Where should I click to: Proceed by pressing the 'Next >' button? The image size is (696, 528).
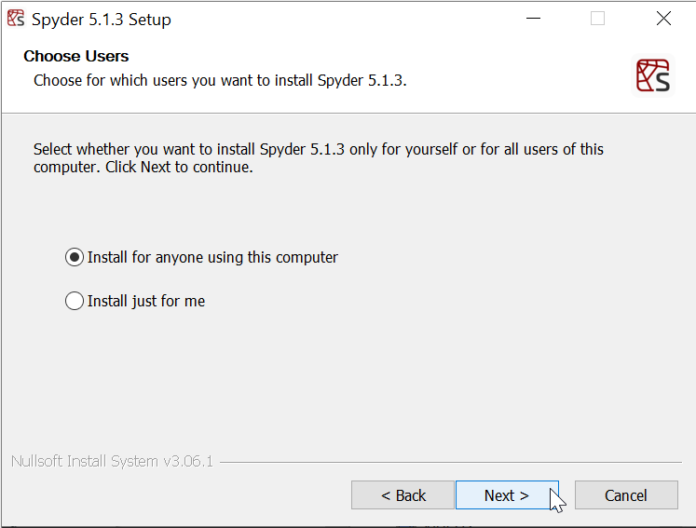506,495
